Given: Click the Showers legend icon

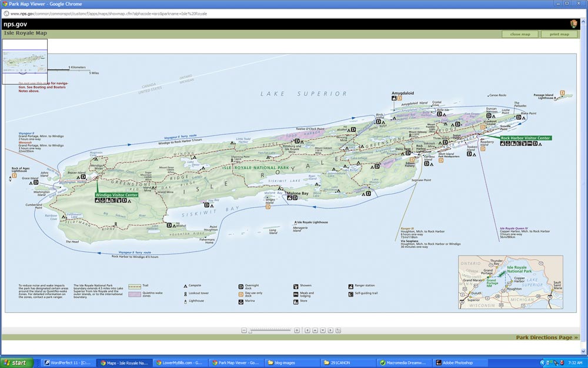Looking at the screenshot, I should point(296,287).
